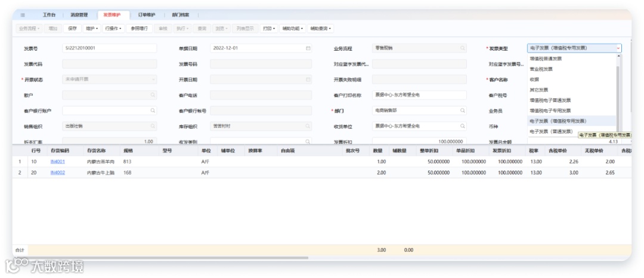Click the 含税单价 column header
This screenshot has height=278, width=644.
[x=558, y=151]
